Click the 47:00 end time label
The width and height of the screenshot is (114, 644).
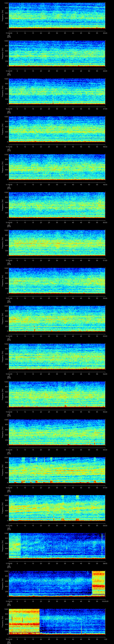point(105,109)
